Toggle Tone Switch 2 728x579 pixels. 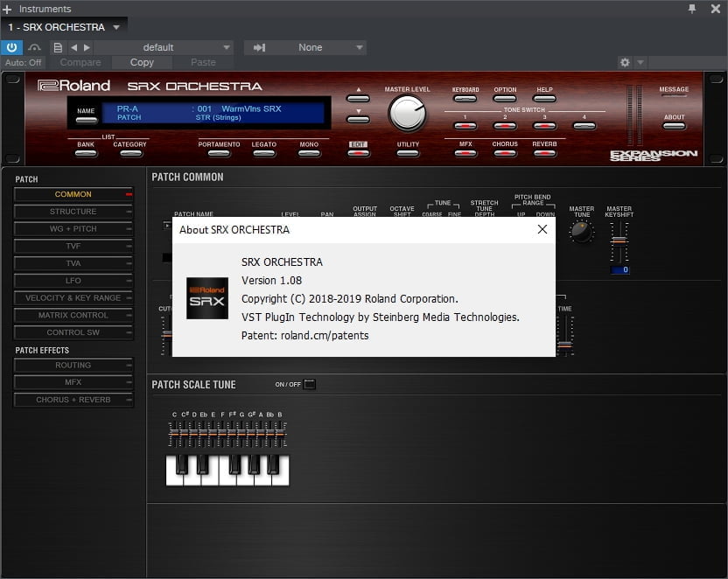505,126
